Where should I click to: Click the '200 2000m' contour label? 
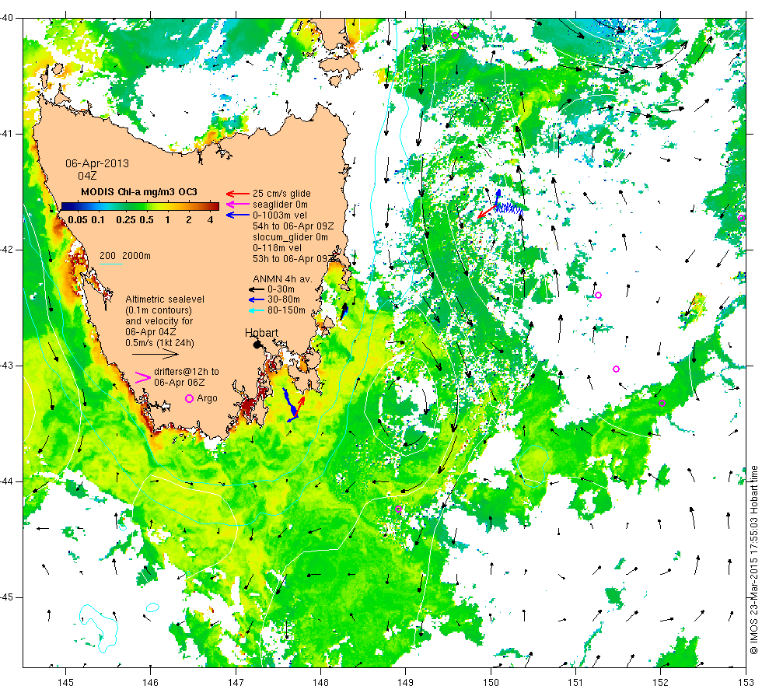125,256
